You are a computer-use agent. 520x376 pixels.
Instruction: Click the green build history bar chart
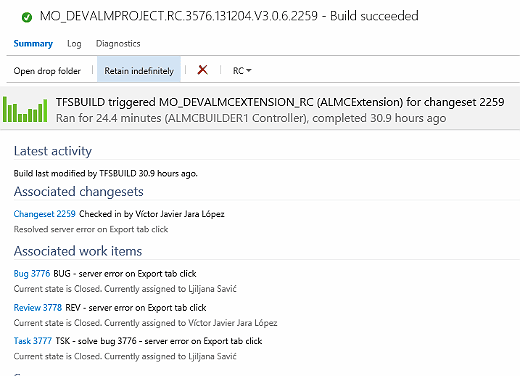(x=25, y=109)
